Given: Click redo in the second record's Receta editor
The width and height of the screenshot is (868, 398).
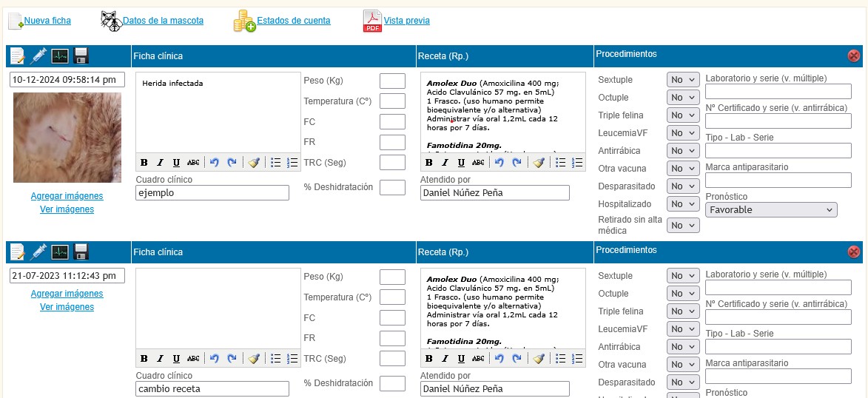Looking at the screenshot, I should click(x=517, y=358).
